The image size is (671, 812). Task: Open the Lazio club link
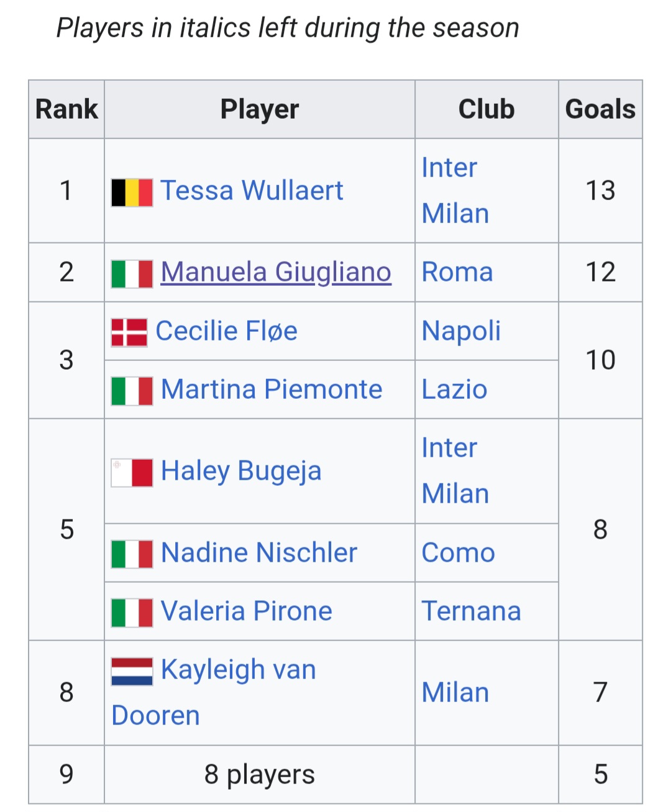[x=454, y=390]
